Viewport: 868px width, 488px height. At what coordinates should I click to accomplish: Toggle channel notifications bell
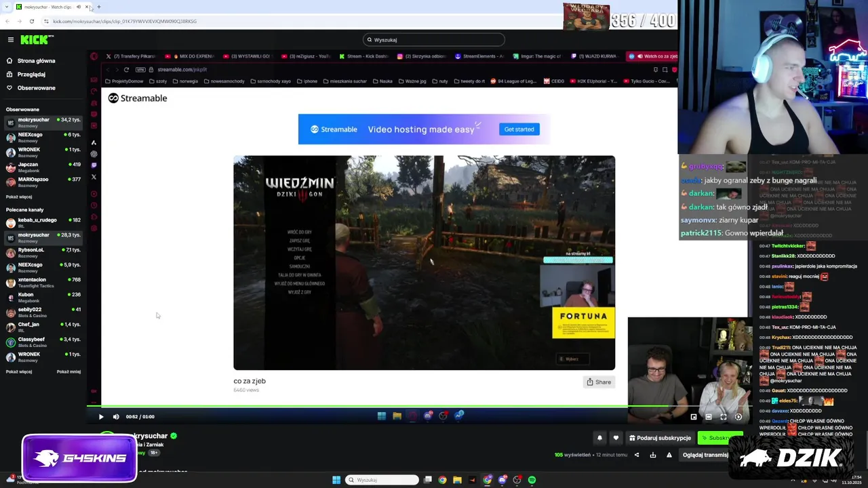[x=599, y=438]
